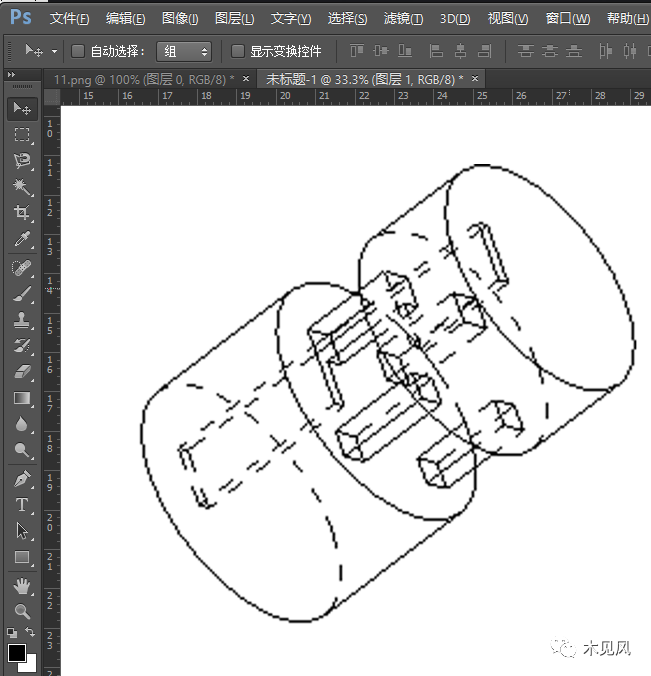
Task: Open the 选择(S) menu
Action: 347,18
